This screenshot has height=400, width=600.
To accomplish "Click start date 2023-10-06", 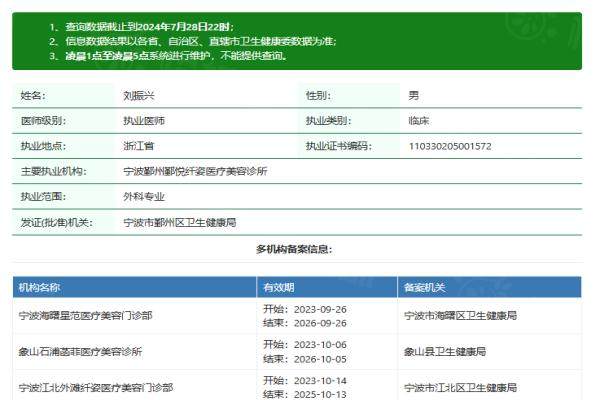I will pos(320,345).
